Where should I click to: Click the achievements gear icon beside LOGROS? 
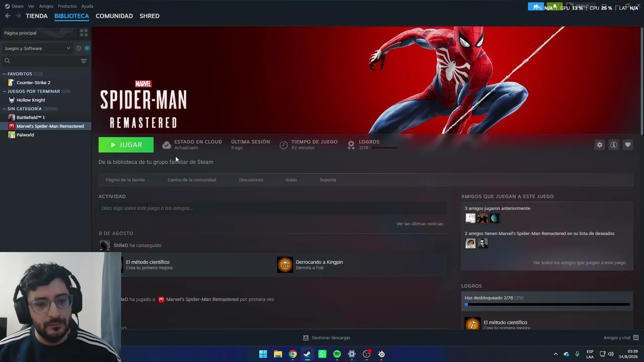[351, 145]
